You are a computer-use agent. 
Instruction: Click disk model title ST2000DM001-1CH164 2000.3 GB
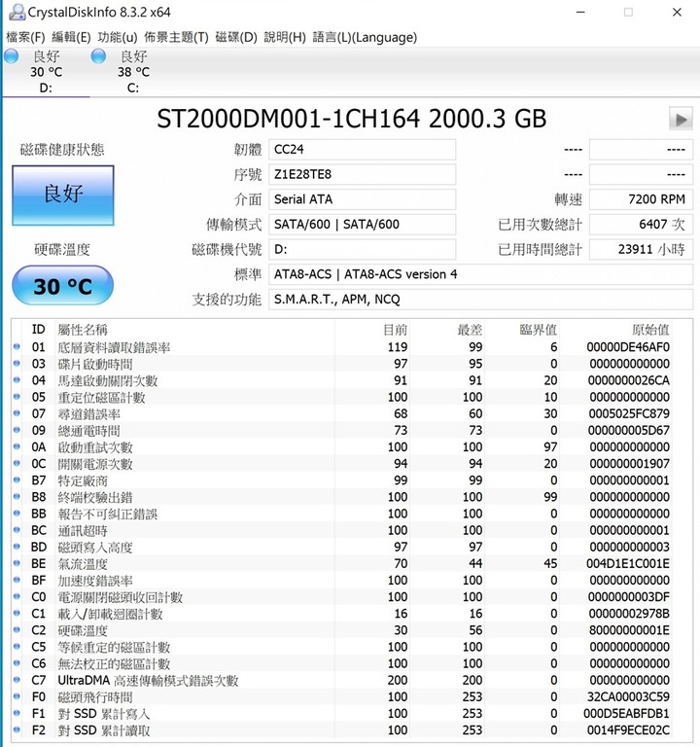tap(351, 119)
